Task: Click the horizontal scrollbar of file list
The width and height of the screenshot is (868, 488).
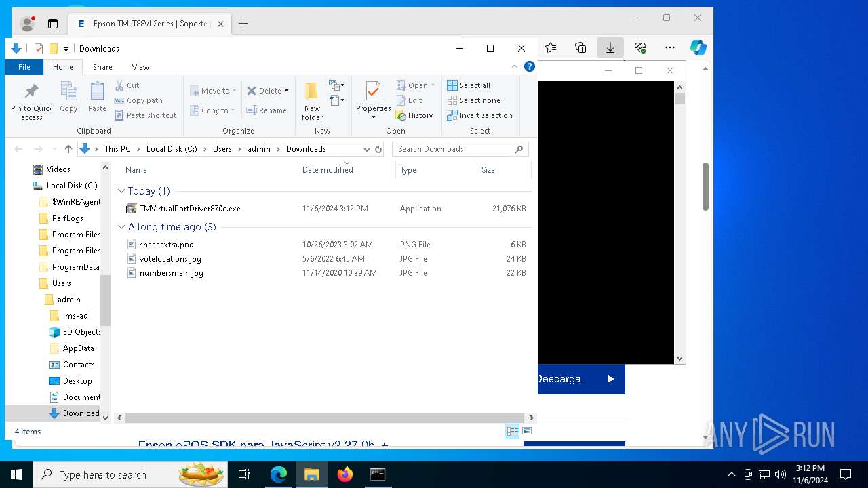Action: click(x=324, y=418)
